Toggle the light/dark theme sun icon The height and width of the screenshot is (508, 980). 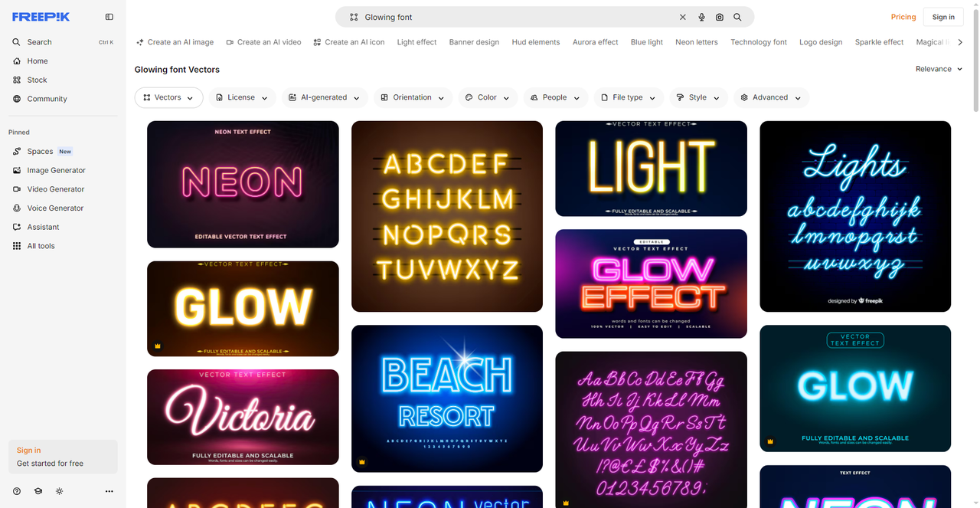[x=59, y=491]
